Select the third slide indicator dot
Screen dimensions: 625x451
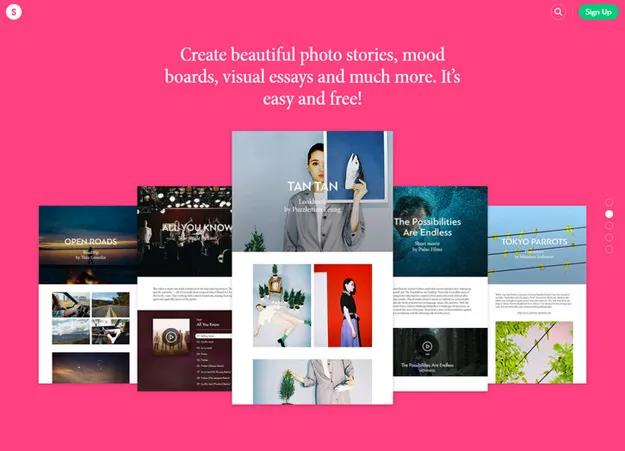point(609,226)
